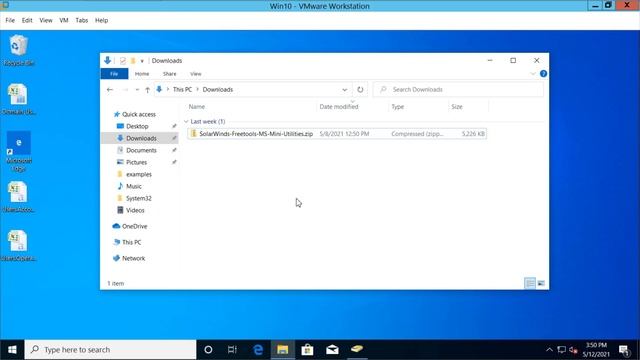Click the forward navigation arrow
640x360 pixels.
point(125,89)
